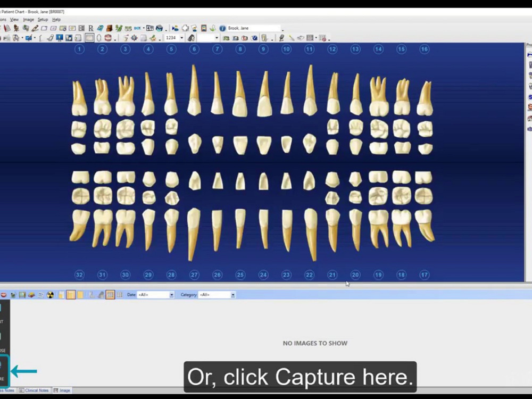Toggle the highlighted full chart view icon
Screen dimensions: 532x399
coord(89,38)
